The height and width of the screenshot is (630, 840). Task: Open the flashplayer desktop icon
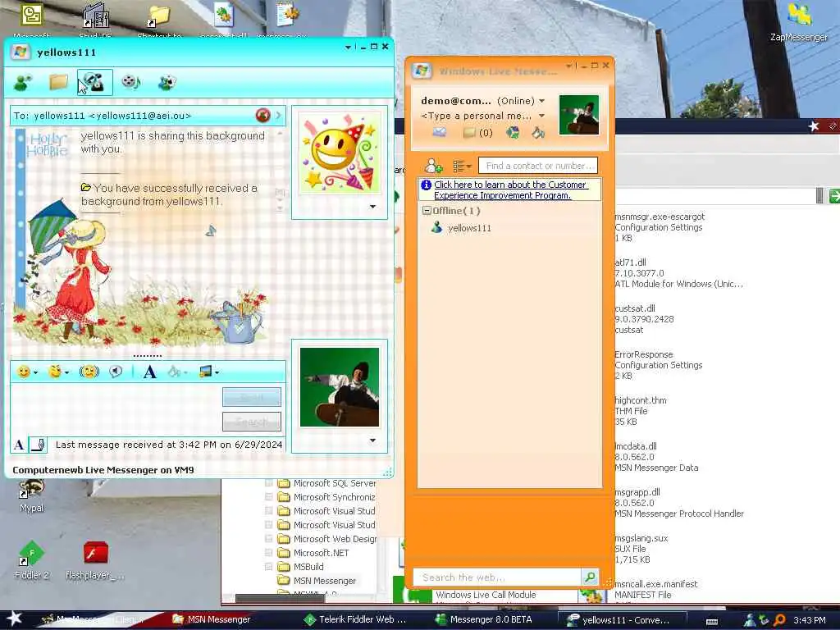point(95,560)
